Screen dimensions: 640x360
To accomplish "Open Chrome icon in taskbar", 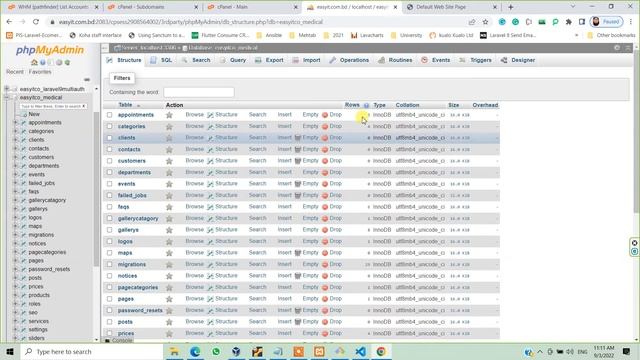I will pos(381,351).
